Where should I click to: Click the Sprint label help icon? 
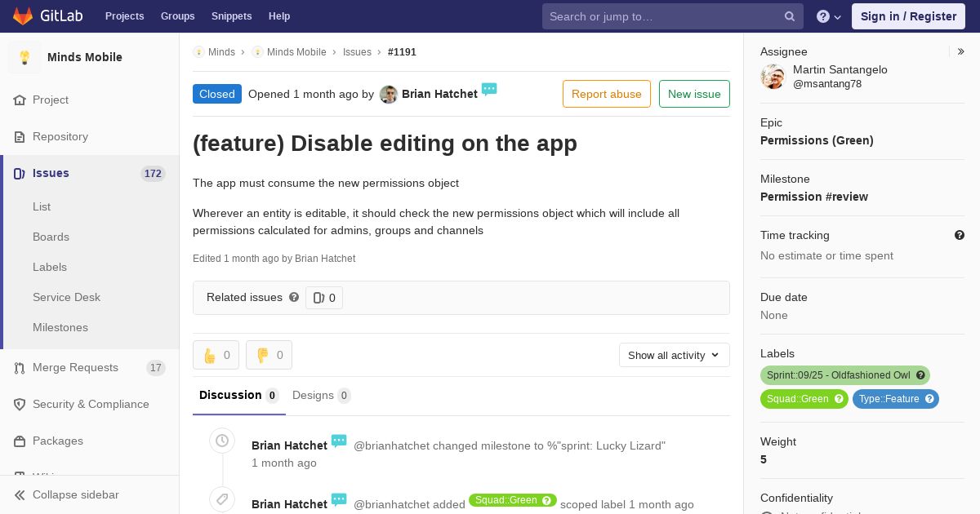click(920, 375)
